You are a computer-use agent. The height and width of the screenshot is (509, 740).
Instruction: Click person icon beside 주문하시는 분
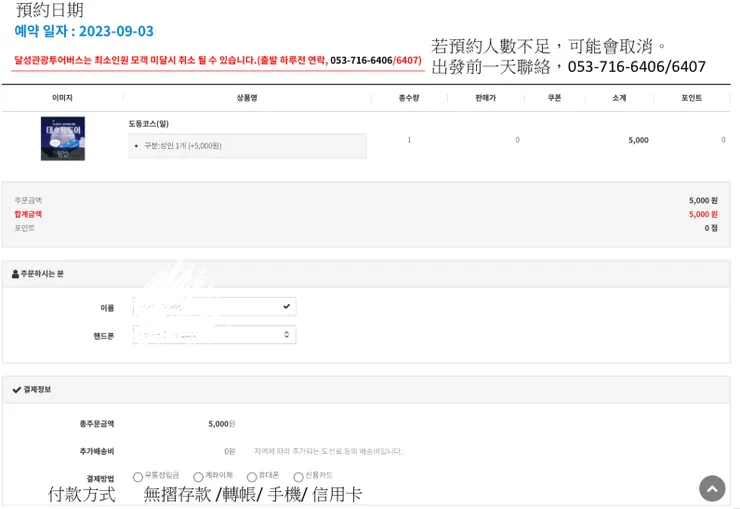[15, 274]
